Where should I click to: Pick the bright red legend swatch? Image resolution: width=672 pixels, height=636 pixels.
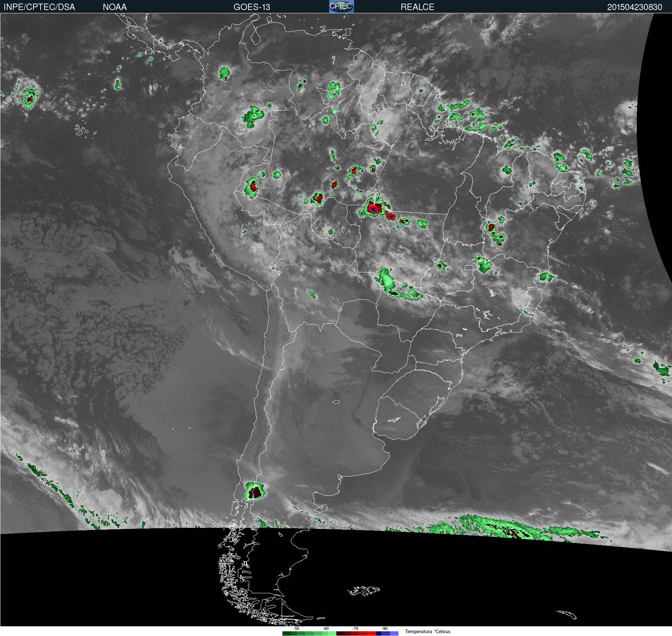pos(372,633)
